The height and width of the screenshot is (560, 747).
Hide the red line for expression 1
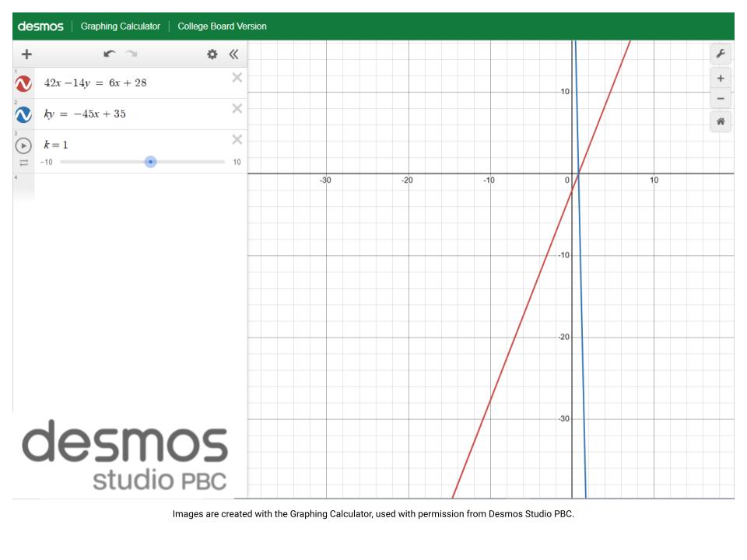point(23,84)
